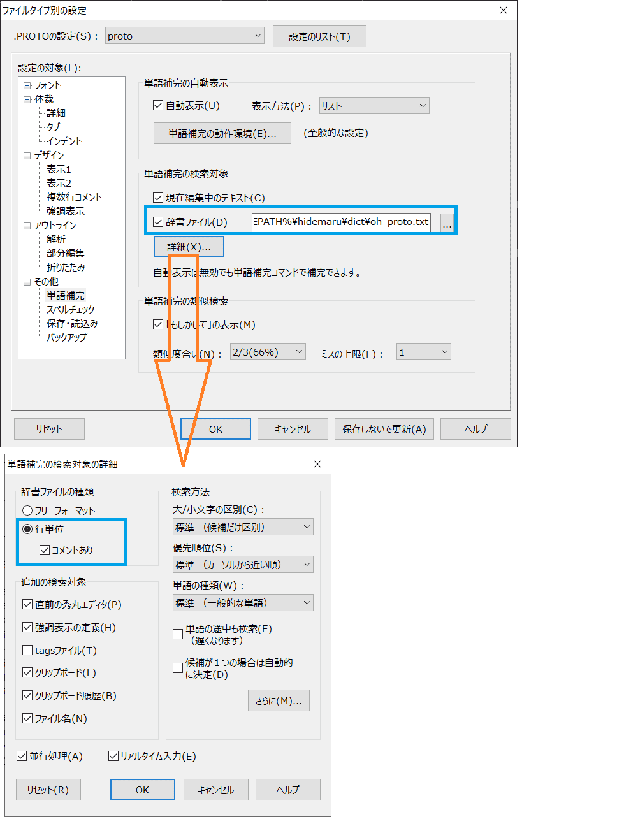Click OK in the ファイルタイプ別の設定 dialog
Screen dimensions: 624x840
[x=215, y=429]
